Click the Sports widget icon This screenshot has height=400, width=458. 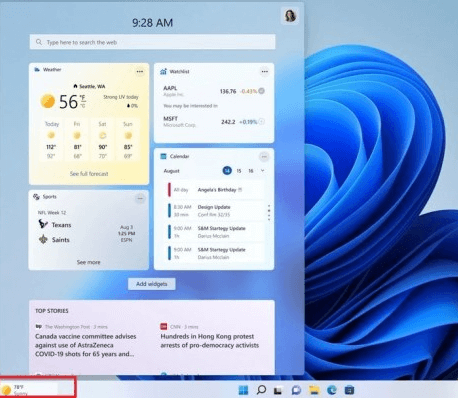36,197
